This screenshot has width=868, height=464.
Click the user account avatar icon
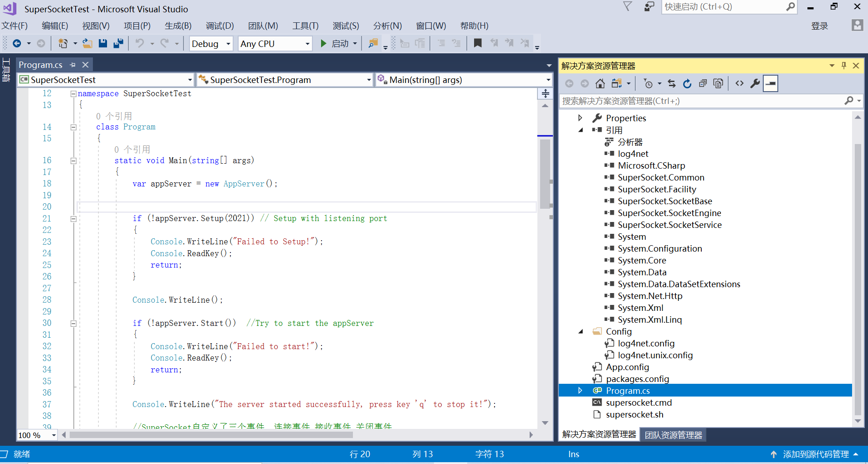point(857,25)
